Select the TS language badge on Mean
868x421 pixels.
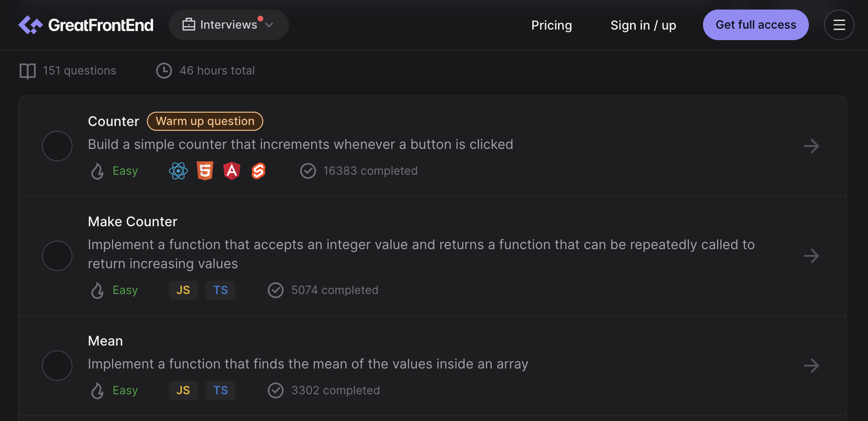coord(220,390)
